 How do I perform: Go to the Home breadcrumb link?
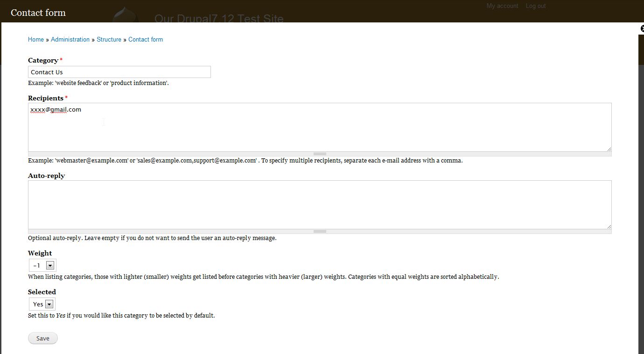pyautogui.click(x=36, y=40)
